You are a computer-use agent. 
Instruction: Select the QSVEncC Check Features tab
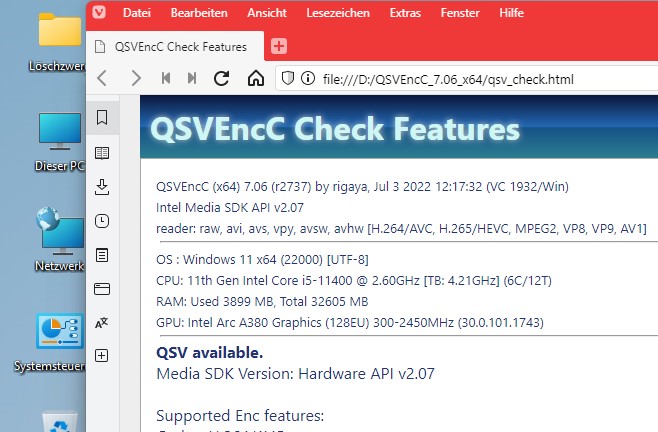pos(175,47)
